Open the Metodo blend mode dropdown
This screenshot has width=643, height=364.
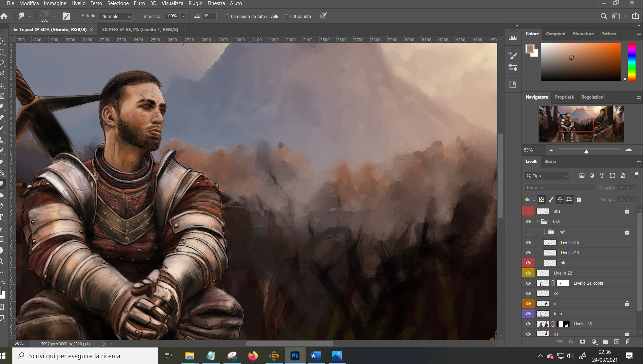(116, 16)
